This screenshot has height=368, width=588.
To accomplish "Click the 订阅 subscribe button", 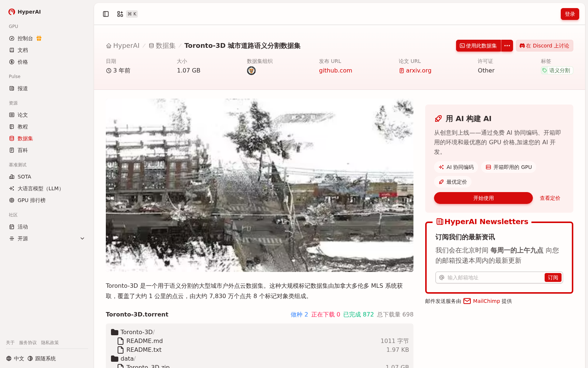I will (x=553, y=277).
